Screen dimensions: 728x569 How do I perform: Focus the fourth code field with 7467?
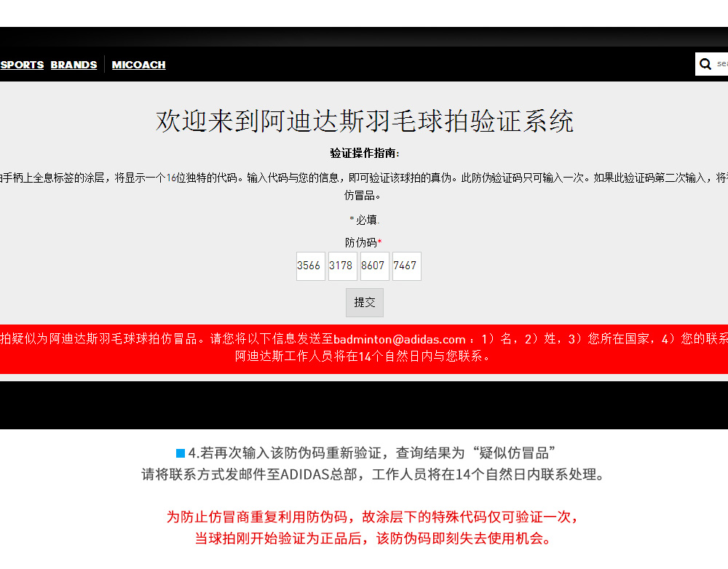(x=406, y=266)
